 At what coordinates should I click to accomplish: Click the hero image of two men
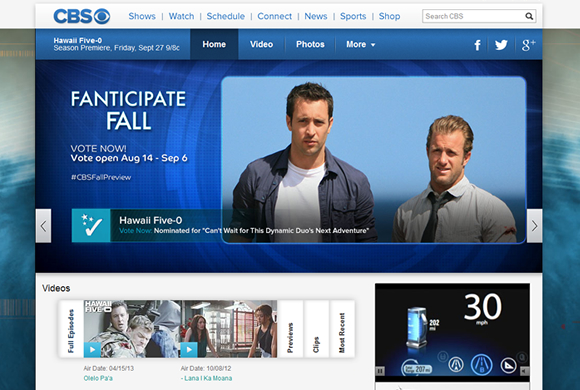point(374,160)
